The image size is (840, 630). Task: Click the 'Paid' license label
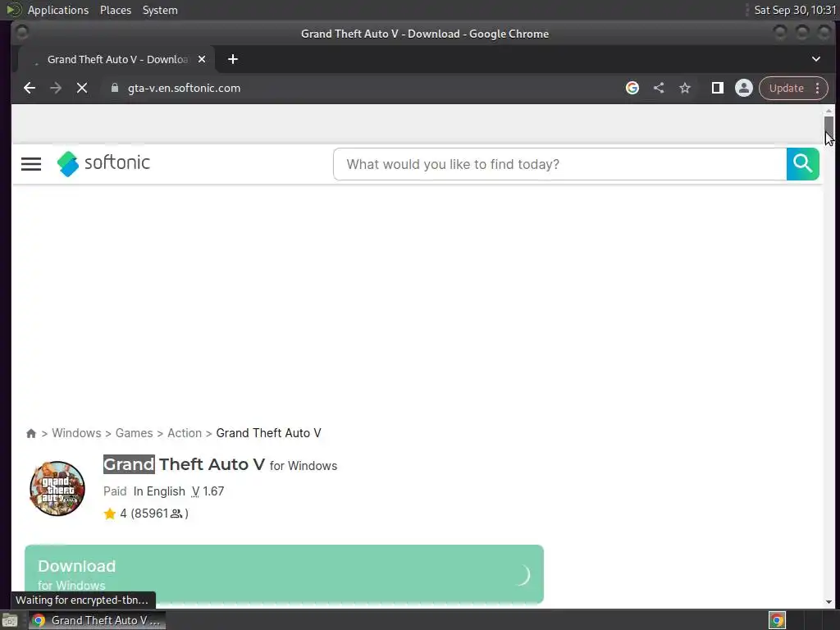point(115,491)
